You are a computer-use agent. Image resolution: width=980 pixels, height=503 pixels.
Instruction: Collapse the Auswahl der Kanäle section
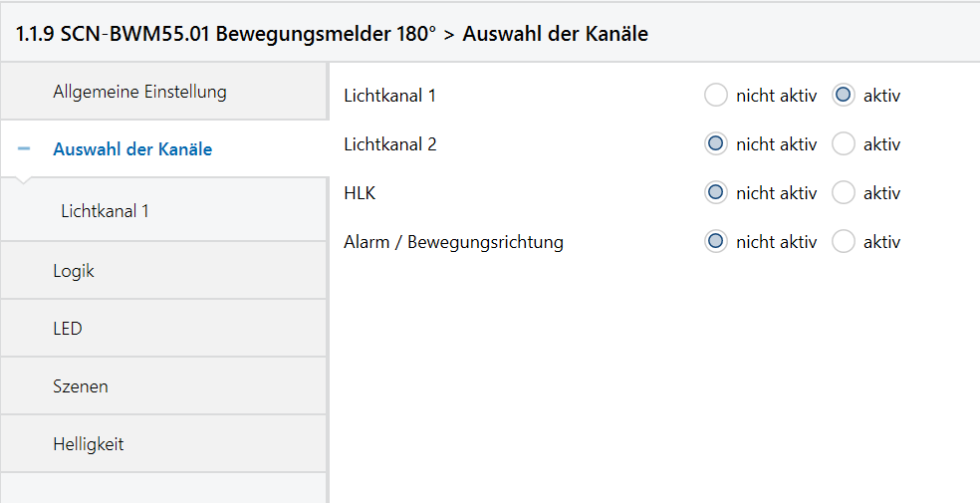click(x=25, y=149)
